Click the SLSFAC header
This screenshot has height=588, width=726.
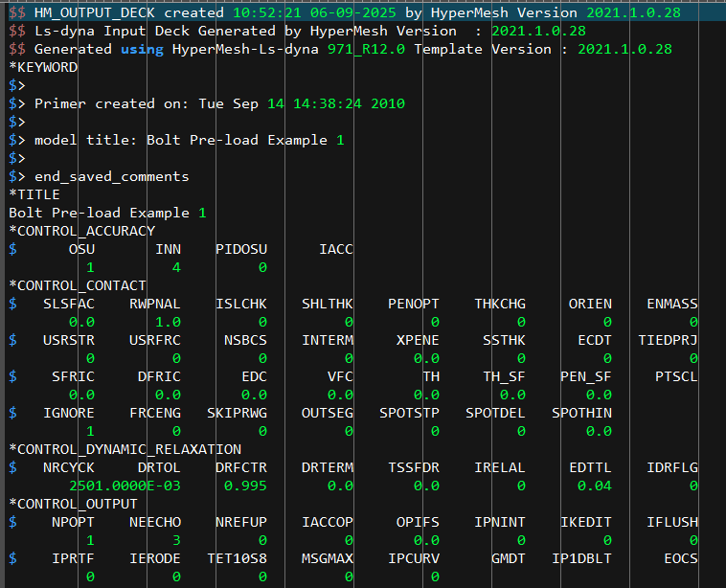pos(69,304)
